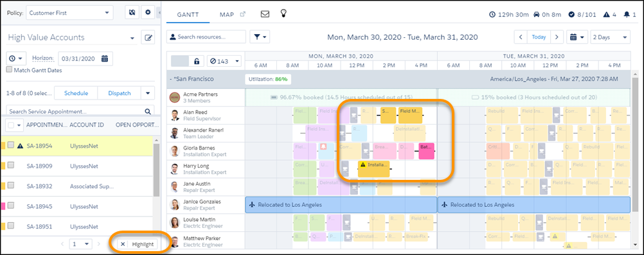
Task: Click the car travel time indicator
Action: point(548,15)
